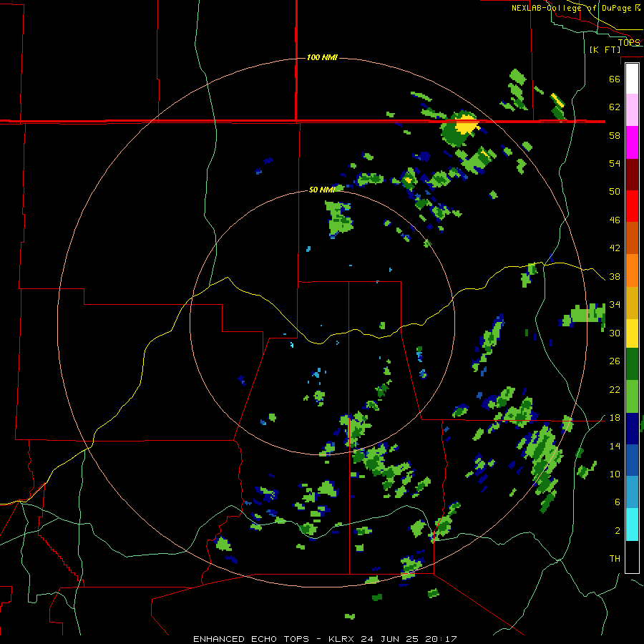Click the "TH" threshold legend label
The width and height of the screenshot is (644, 644).
[x=615, y=559]
